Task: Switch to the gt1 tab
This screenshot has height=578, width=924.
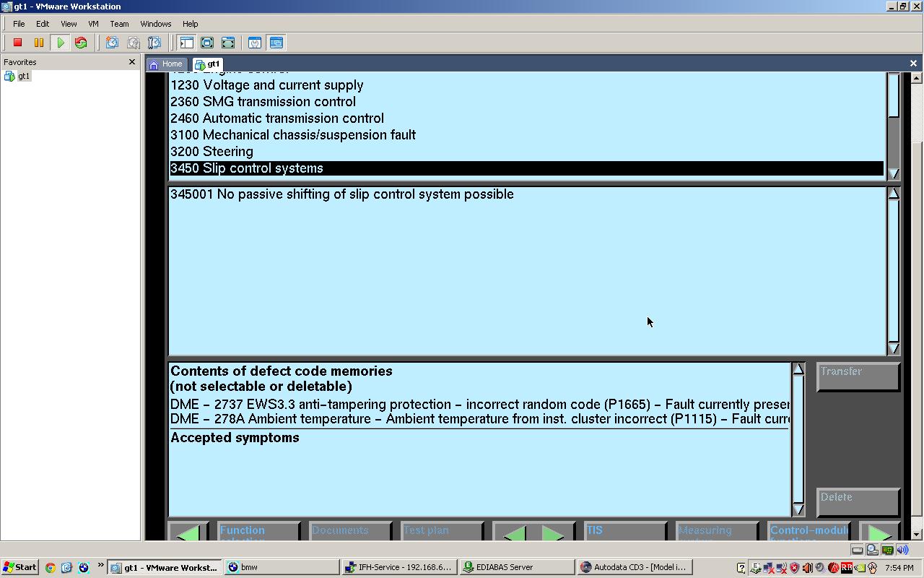Action: (x=208, y=64)
